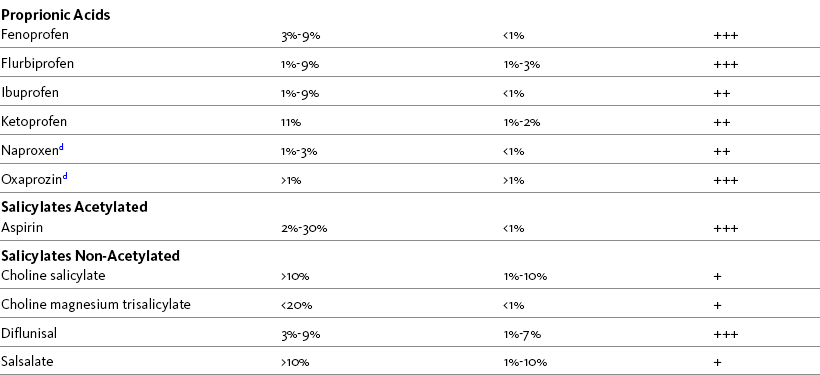Click the Flurbiprofen row label
This screenshot has width=820, height=375.
point(37,64)
